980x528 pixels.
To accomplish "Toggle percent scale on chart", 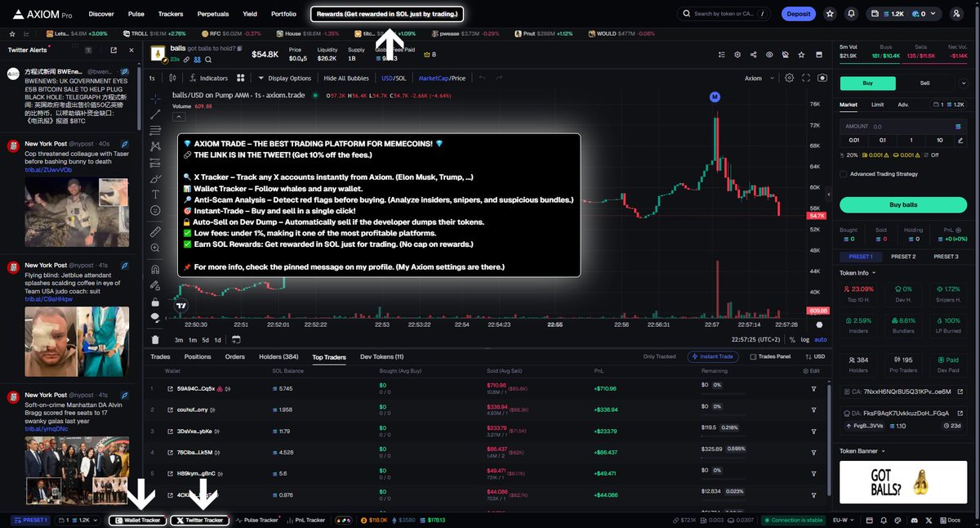I will tap(791, 339).
